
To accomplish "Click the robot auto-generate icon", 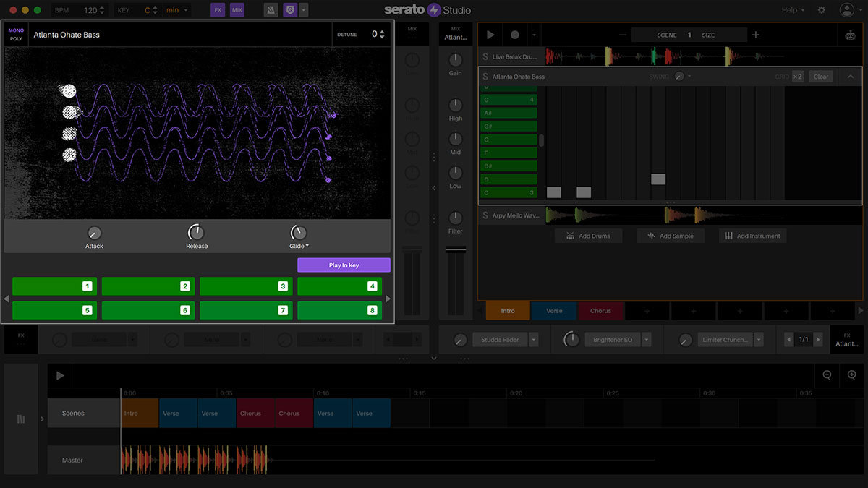I will click(850, 35).
